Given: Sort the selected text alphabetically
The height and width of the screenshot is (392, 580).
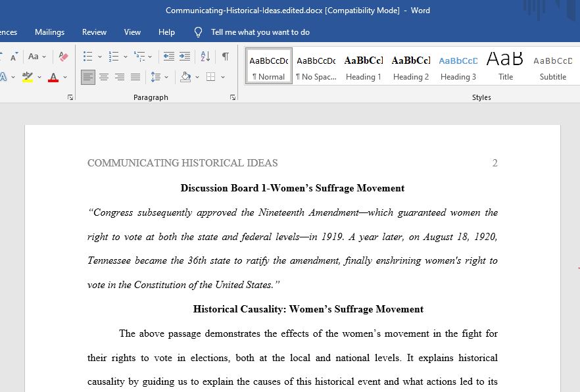Looking at the screenshot, I should tap(205, 57).
